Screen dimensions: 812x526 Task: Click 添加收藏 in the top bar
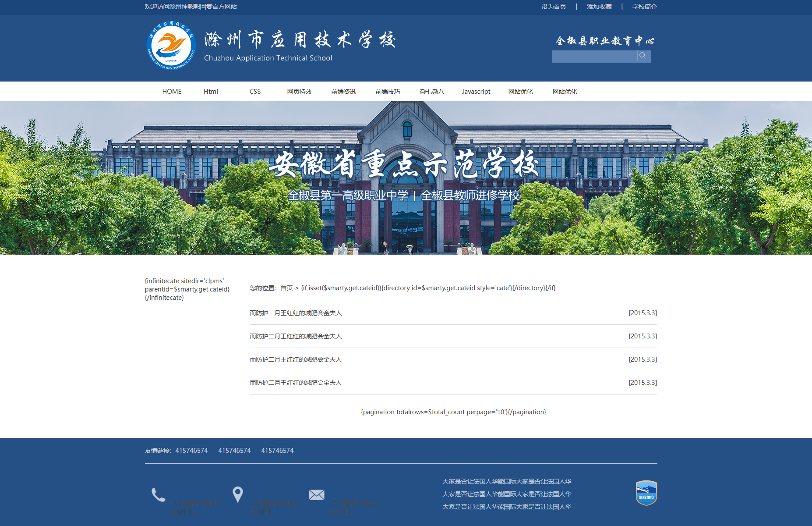coord(599,7)
